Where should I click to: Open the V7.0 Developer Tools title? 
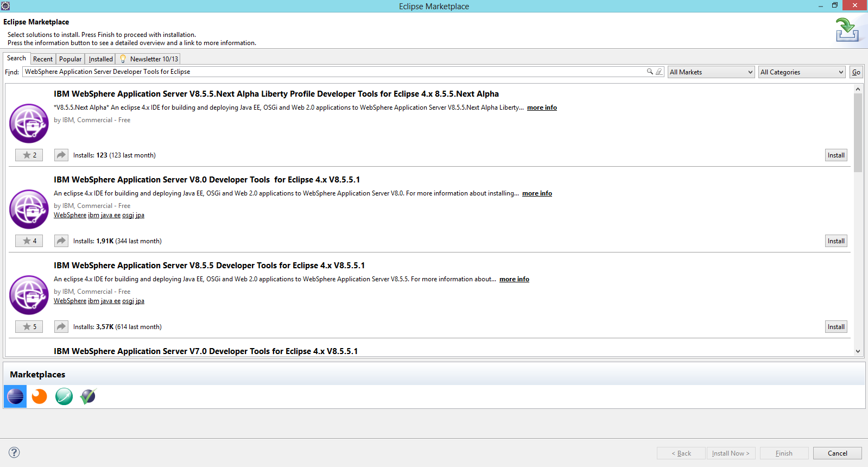click(x=206, y=351)
